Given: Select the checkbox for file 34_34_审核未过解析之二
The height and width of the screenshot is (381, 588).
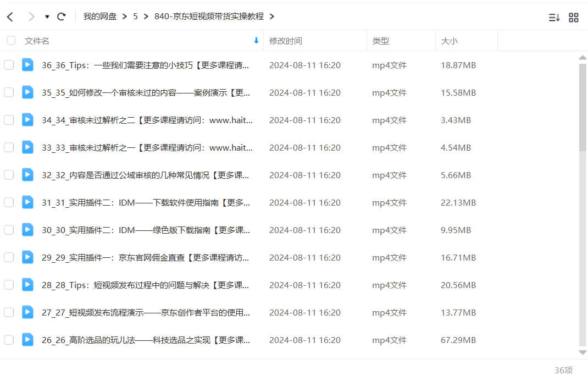Looking at the screenshot, I should click(x=9, y=120).
